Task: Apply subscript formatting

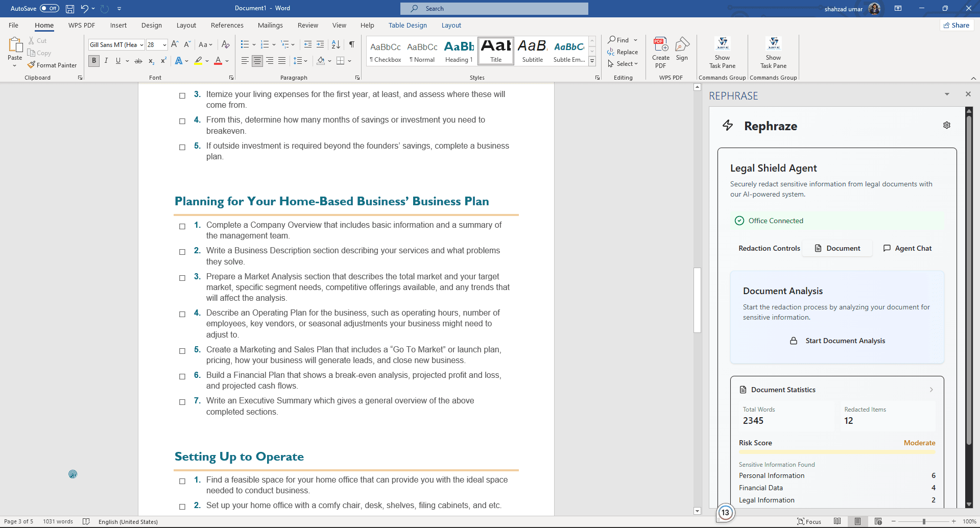Action: click(x=151, y=61)
